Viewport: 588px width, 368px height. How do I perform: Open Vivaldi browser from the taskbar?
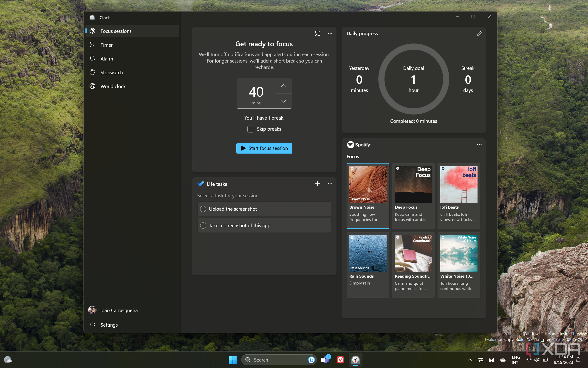[340, 360]
